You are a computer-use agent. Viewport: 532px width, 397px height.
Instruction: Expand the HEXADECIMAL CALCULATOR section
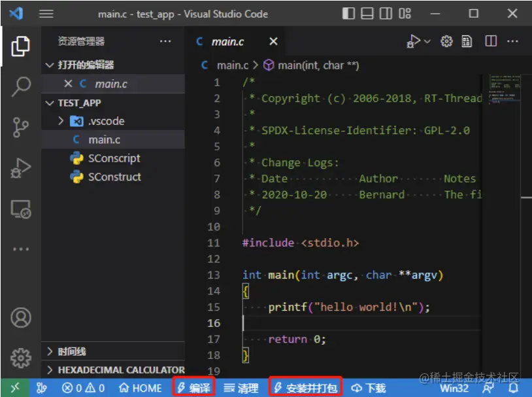click(x=113, y=370)
